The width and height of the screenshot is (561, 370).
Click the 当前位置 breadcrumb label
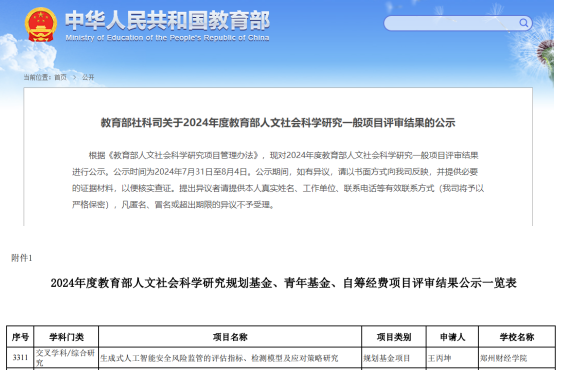point(37,77)
